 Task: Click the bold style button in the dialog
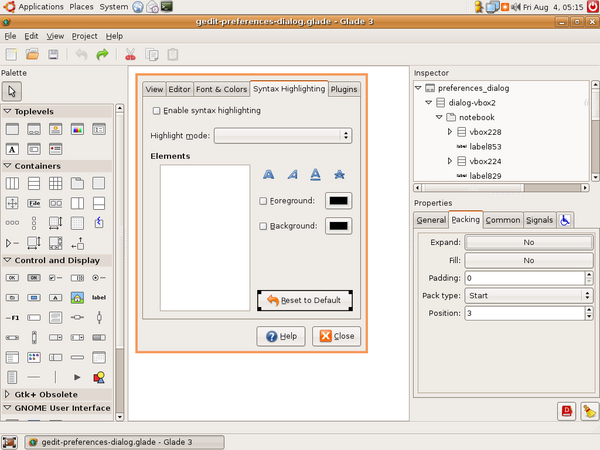pos(269,175)
